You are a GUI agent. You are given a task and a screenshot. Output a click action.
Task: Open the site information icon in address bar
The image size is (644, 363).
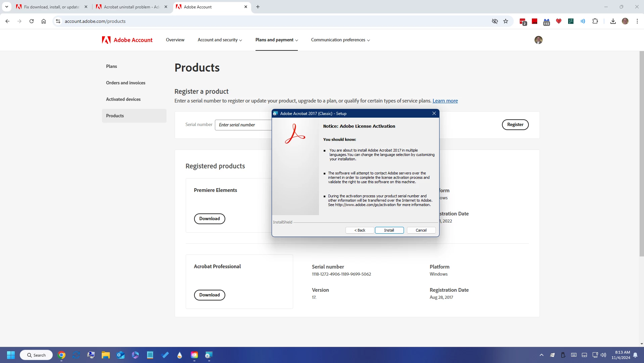tap(58, 21)
